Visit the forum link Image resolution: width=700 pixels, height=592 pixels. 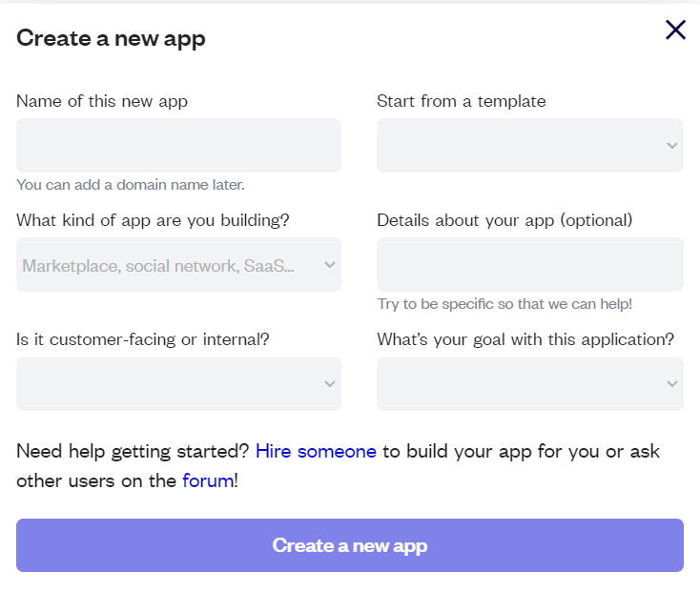pyautogui.click(x=208, y=480)
